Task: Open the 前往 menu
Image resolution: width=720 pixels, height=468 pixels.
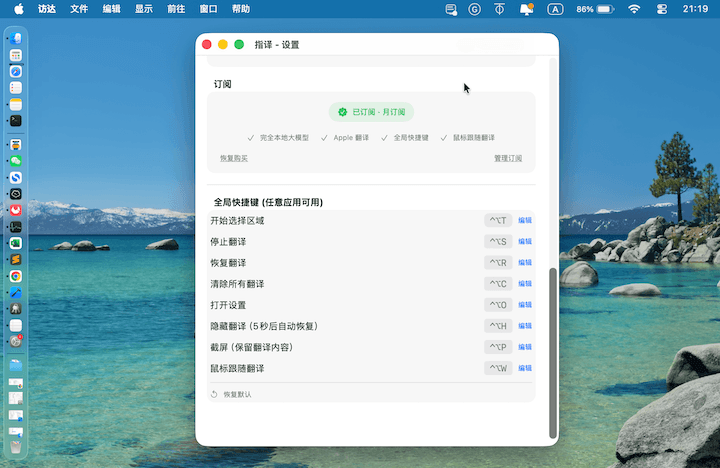Action: coord(176,9)
